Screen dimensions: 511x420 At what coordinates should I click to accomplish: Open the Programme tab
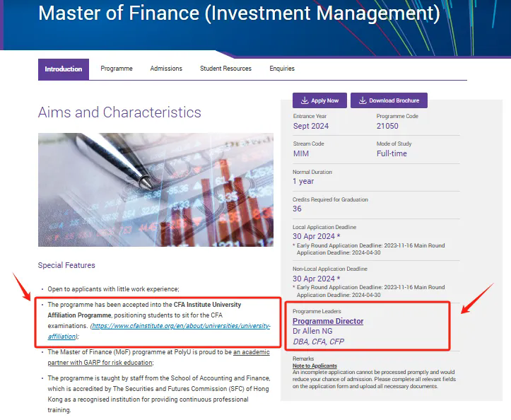(x=117, y=69)
